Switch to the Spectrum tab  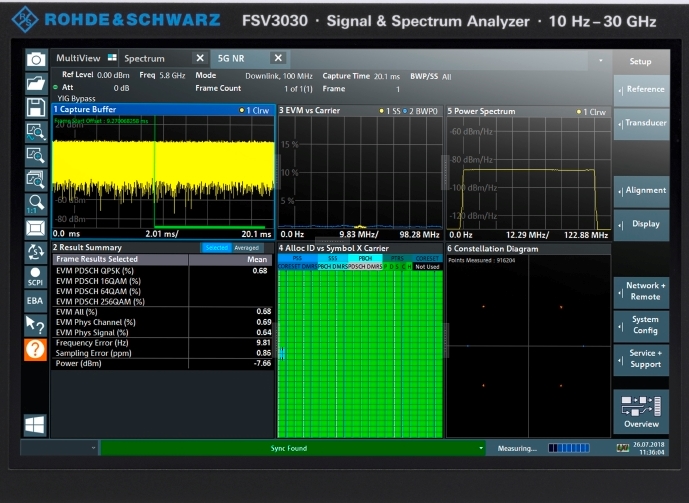coord(145,59)
